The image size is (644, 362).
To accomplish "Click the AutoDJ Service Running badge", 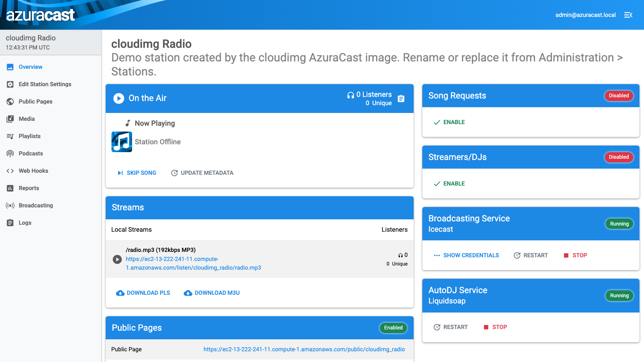I will click(x=619, y=296).
